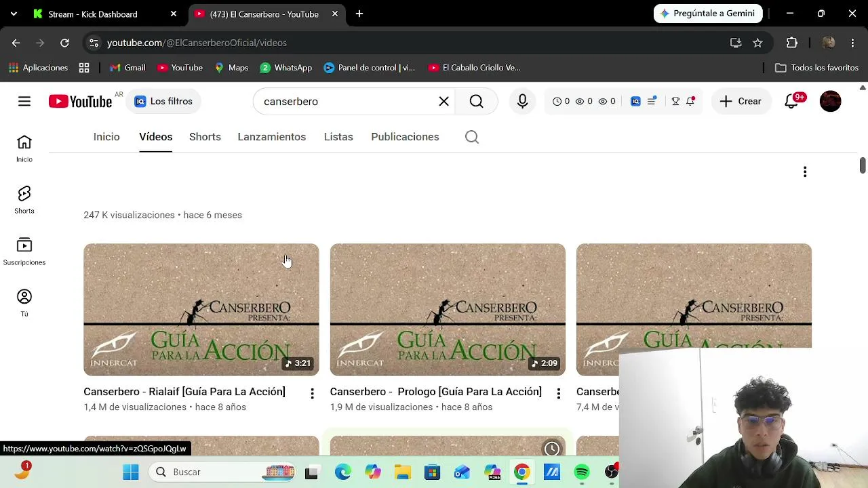Open Shorts from the left sidebar
The width and height of the screenshot is (868, 488).
click(24, 200)
